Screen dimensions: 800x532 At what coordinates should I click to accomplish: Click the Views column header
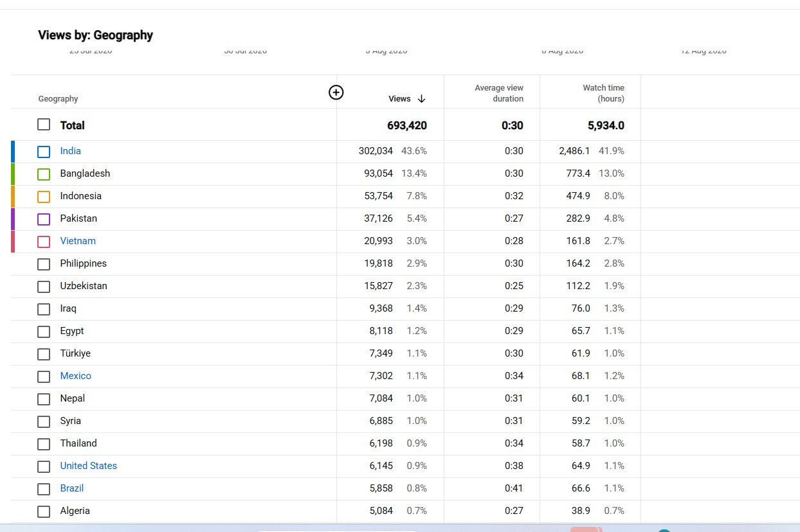tap(399, 99)
